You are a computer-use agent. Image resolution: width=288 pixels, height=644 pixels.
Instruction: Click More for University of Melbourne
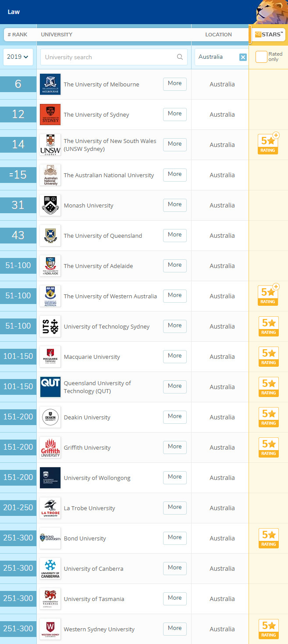[175, 84]
